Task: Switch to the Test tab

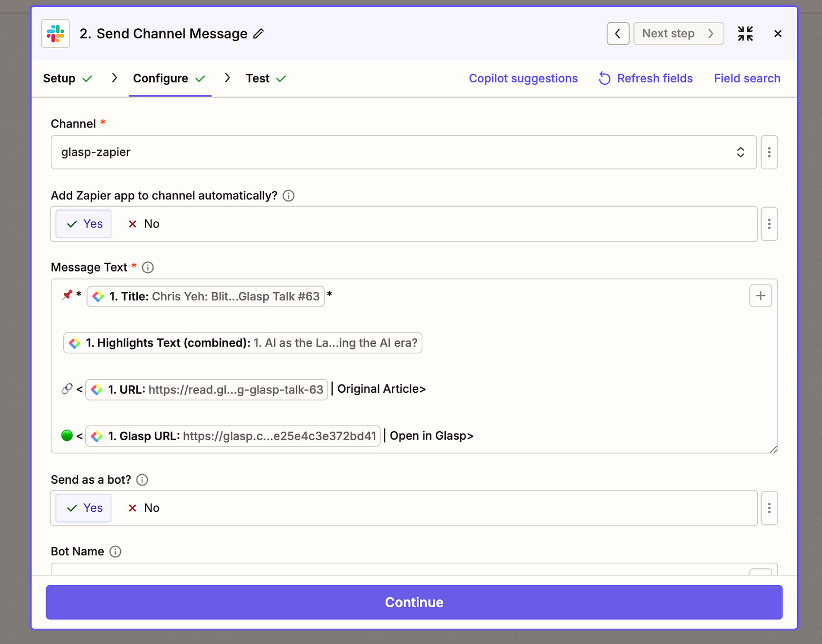Action: tap(265, 78)
